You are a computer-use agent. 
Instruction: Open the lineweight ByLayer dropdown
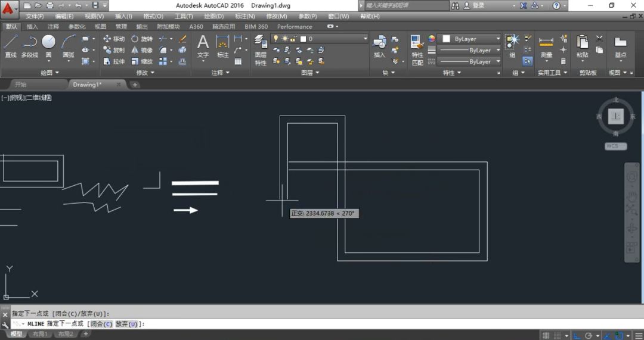(469, 50)
